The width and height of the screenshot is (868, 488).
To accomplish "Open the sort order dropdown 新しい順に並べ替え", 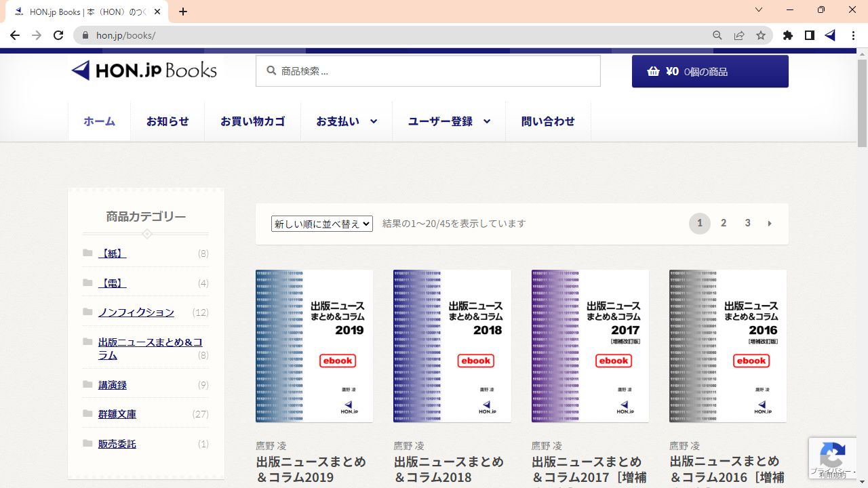I will click(x=321, y=224).
